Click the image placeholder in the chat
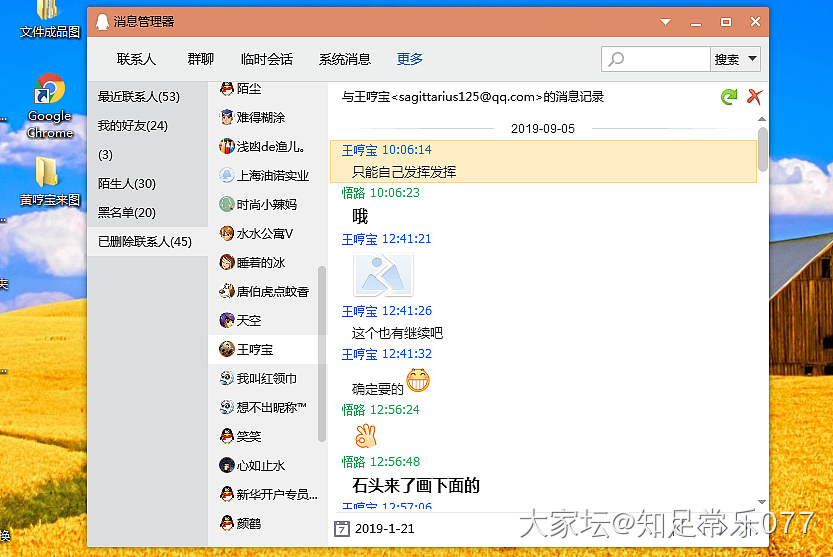This screenshot has width=833, height=557. 383,273
